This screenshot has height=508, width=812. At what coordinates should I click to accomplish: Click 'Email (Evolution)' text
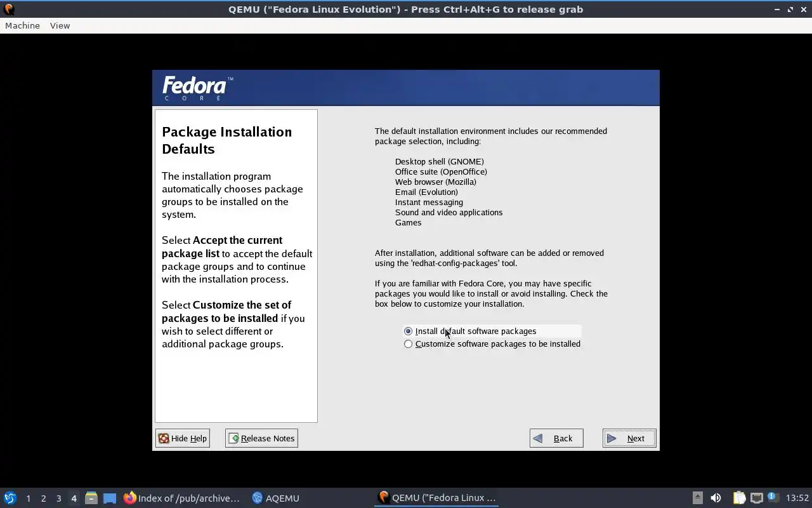(x=426, y=192)
